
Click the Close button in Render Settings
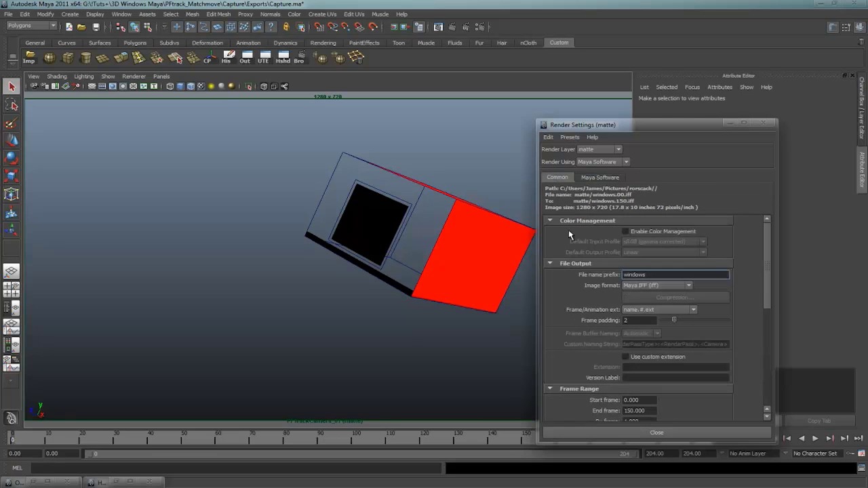pyautogui.click(x=656, y=432)
